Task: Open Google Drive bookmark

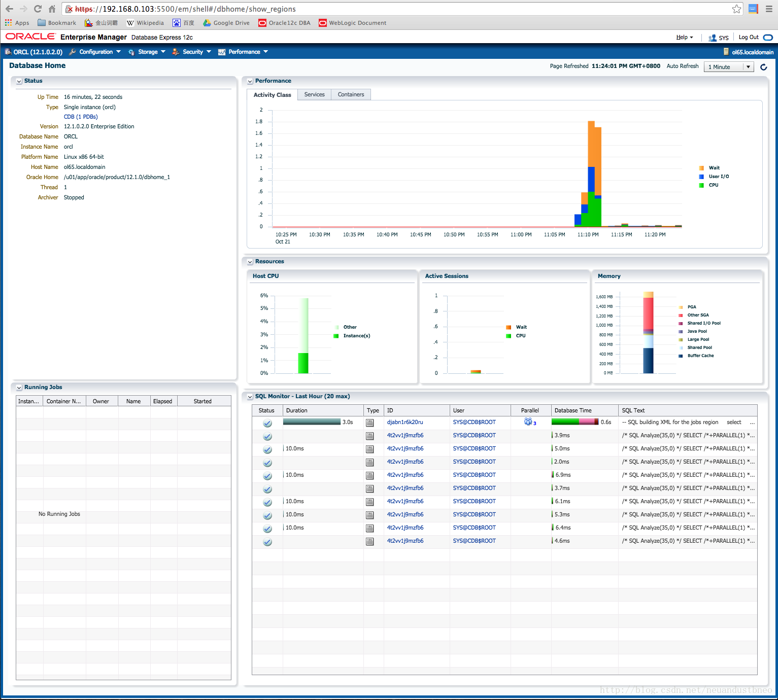Action: (226, 23)
